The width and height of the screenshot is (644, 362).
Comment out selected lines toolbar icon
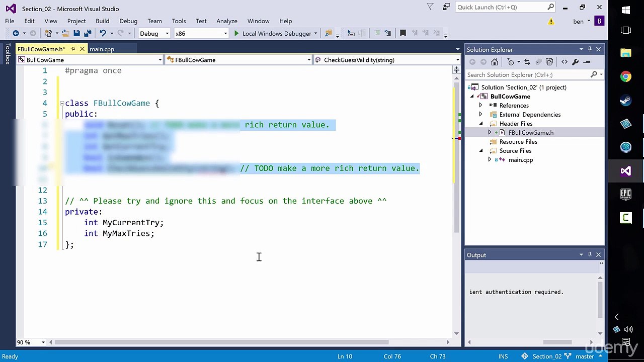376,33
